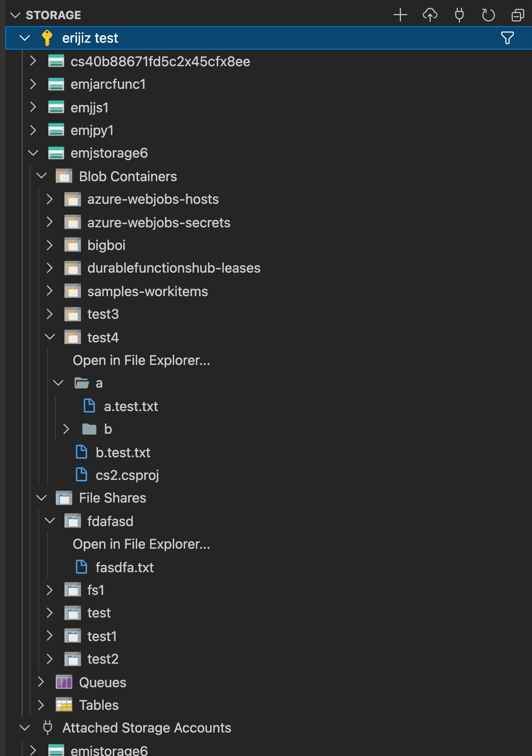The height and width of the screenshot is (756, 532).
Task: Select the a.test.txt blob file
Action: click(x=131, y=406)
